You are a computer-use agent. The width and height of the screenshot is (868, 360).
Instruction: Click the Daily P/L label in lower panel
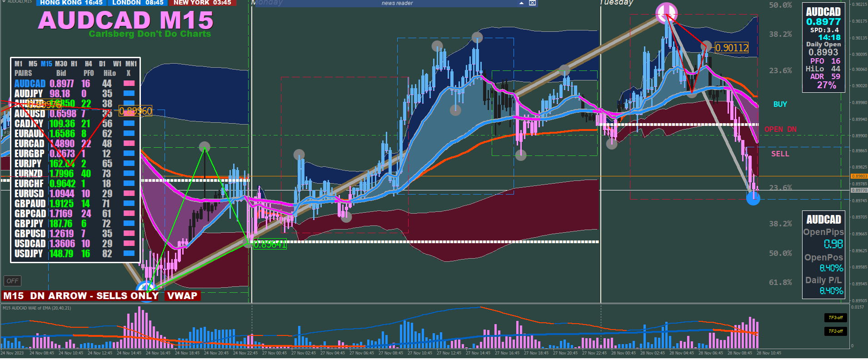pyautogui.click(x=824, y=280)
